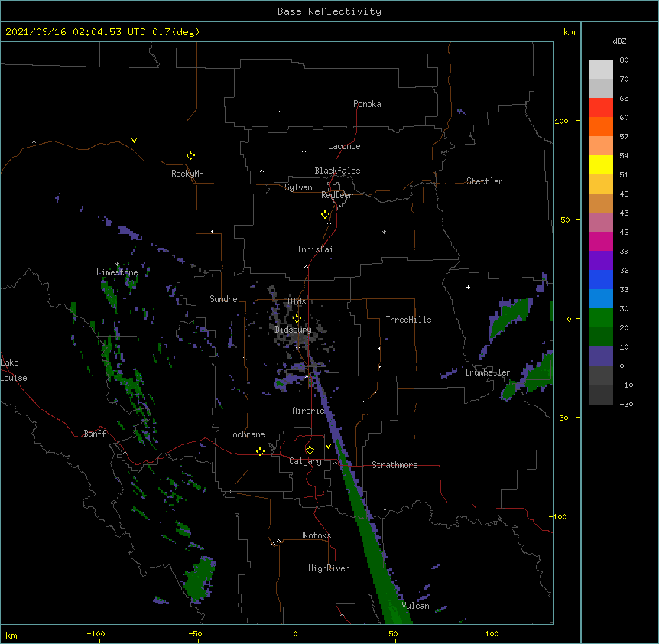Image resolution: width=659 pixels, height=644 pixels.
Task: Click the asterisk marker above Limestone
Action: [x=117, y=265]
